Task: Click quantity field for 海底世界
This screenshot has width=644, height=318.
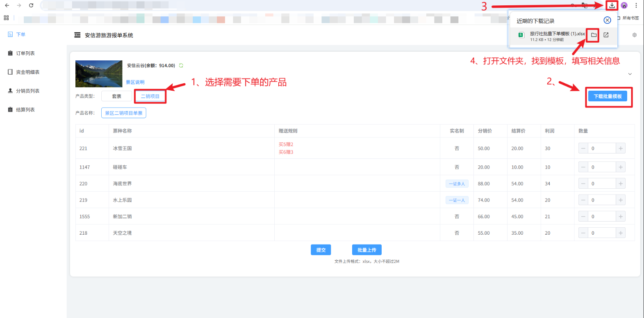Action: pyautogui.click(x=602, y=183)
